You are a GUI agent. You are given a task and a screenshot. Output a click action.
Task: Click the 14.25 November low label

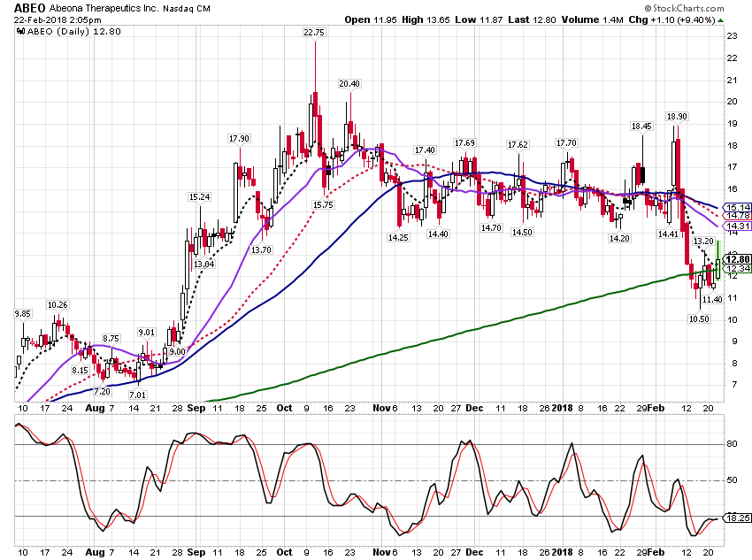coord(398,238)
